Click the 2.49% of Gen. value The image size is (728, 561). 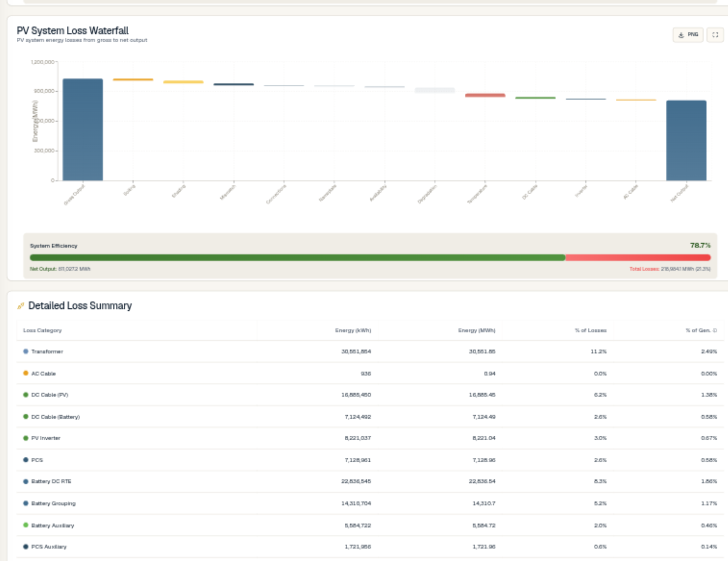pos(709,352)
